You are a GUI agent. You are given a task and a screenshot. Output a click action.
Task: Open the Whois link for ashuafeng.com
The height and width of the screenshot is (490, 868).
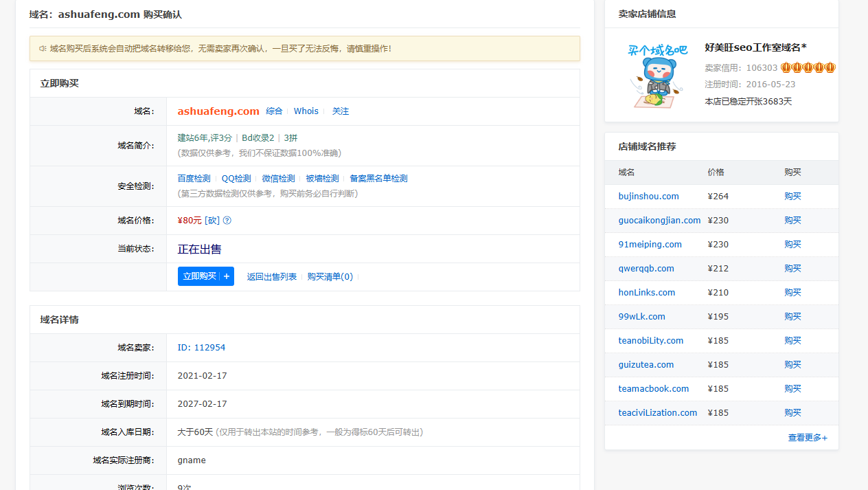click(x=306, y=111)
